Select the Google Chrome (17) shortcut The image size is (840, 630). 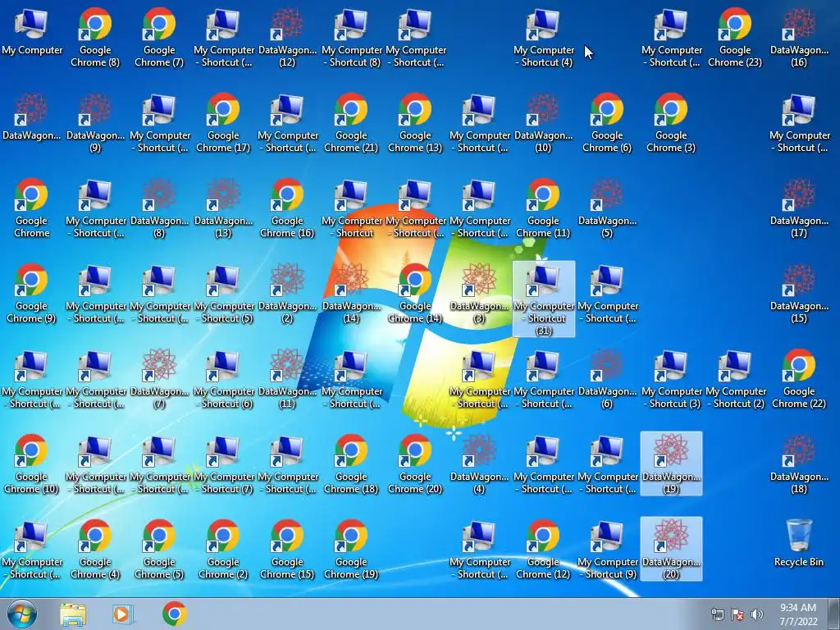[223, 123]
